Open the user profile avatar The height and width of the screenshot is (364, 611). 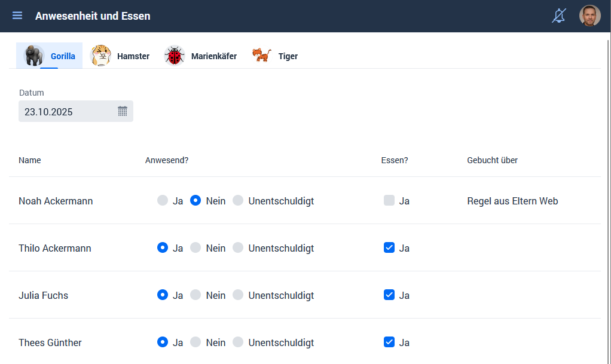tap(589, 16)
